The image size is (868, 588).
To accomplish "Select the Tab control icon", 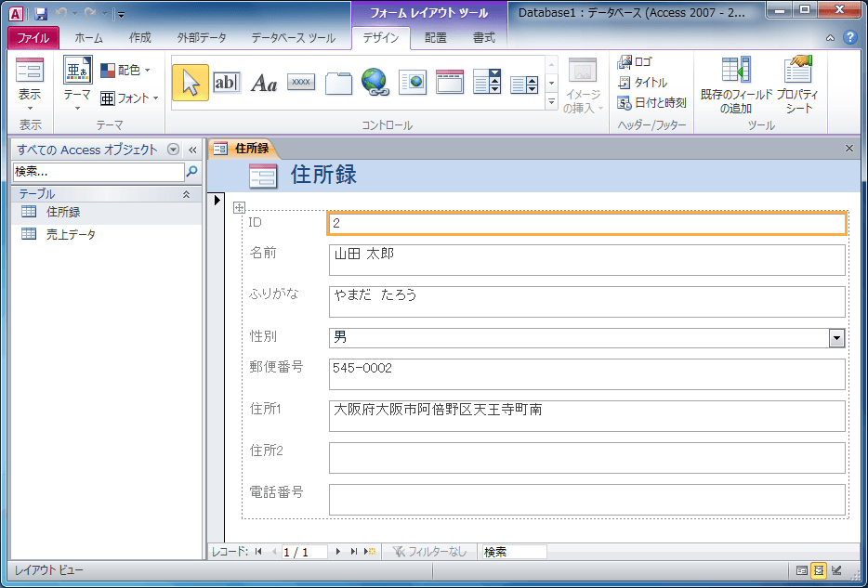I will 338,83.
